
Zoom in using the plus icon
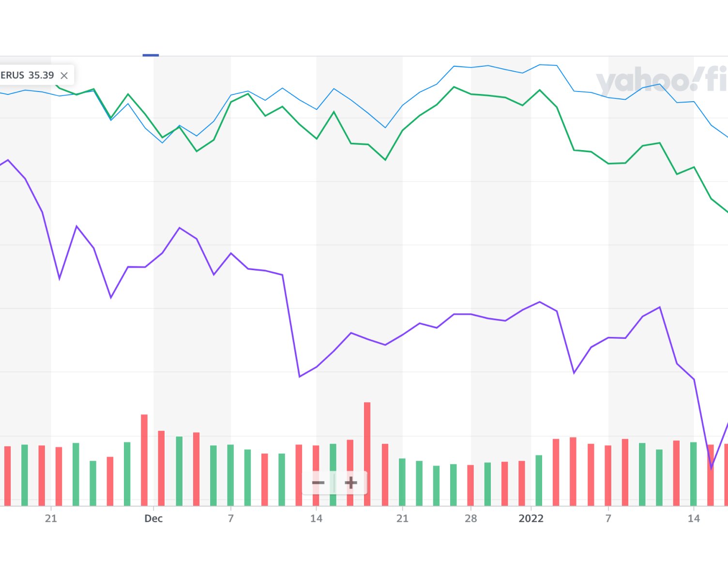(x=351, y=483)
